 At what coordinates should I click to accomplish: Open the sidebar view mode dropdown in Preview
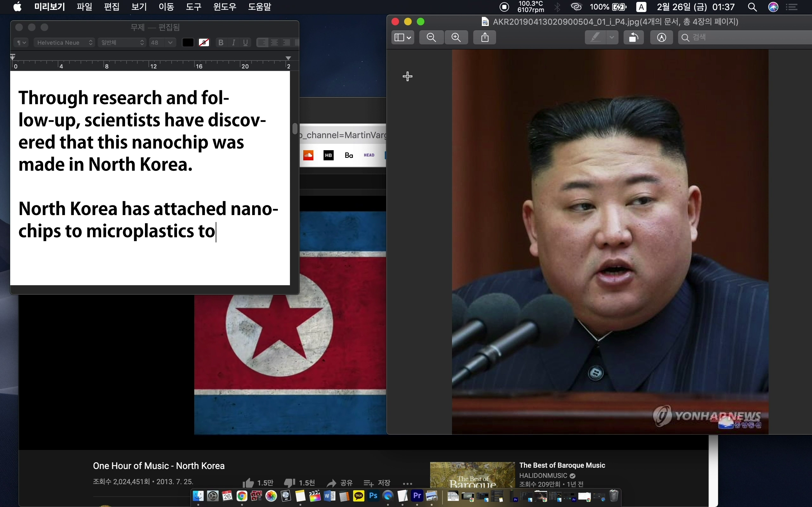[403, 37]
